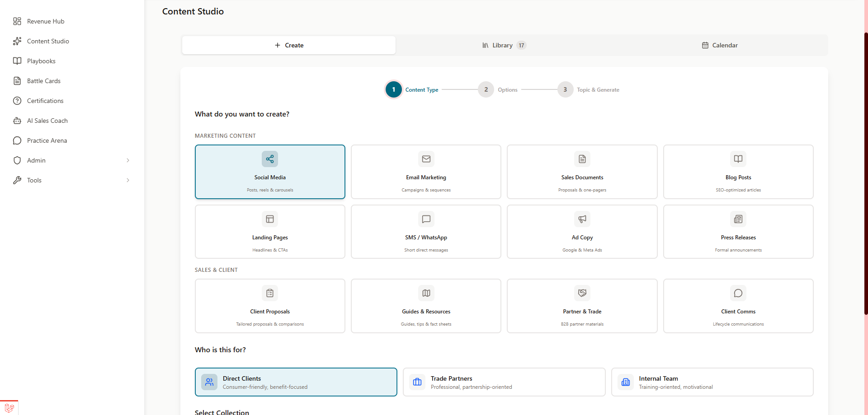This screenshot has height=415, width=868.
Task: Click the Press Releases newspaper icon
Action: click(738, 219)
